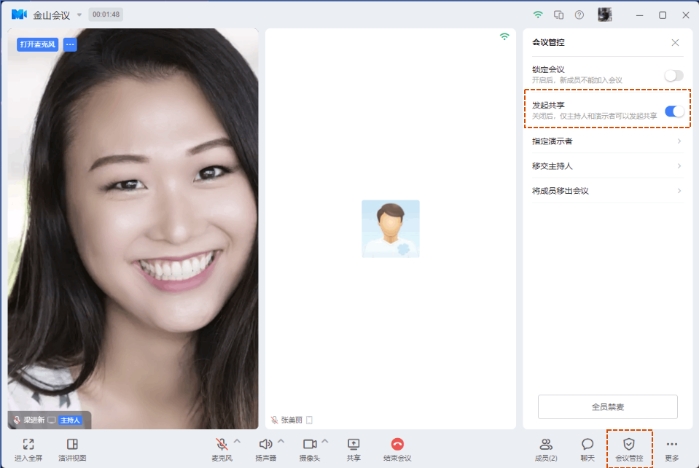The width and height of the screenshot is (699, 468).
Task: Unmute using the 麦克风 microphone icon
Action: pos(222,444)
